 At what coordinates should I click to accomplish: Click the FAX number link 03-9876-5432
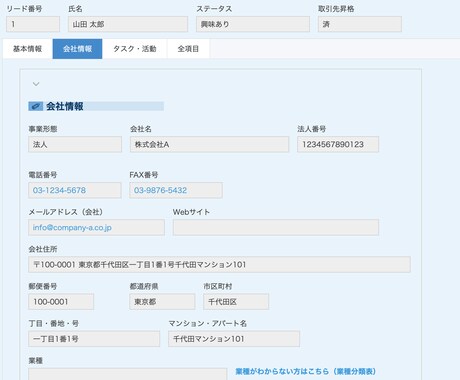click(160, 190)
